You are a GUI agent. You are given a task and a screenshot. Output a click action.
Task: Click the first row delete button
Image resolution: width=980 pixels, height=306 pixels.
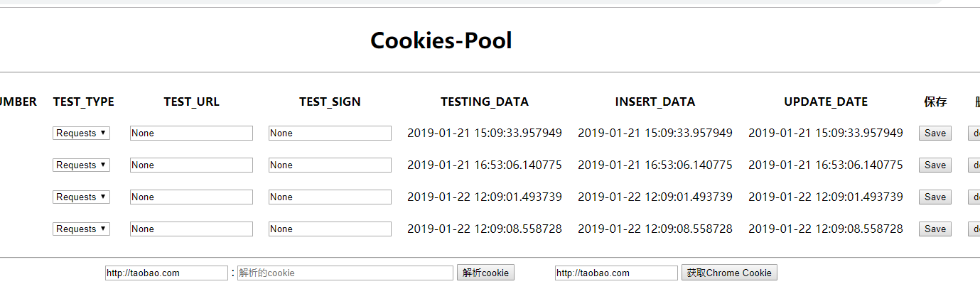coord(974,133)
